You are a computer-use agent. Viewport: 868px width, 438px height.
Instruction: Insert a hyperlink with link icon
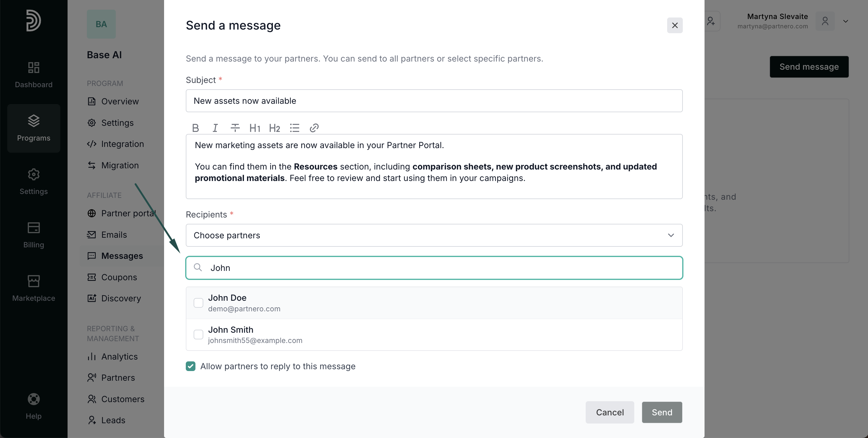pyautogui.click(x=314, y=128)
